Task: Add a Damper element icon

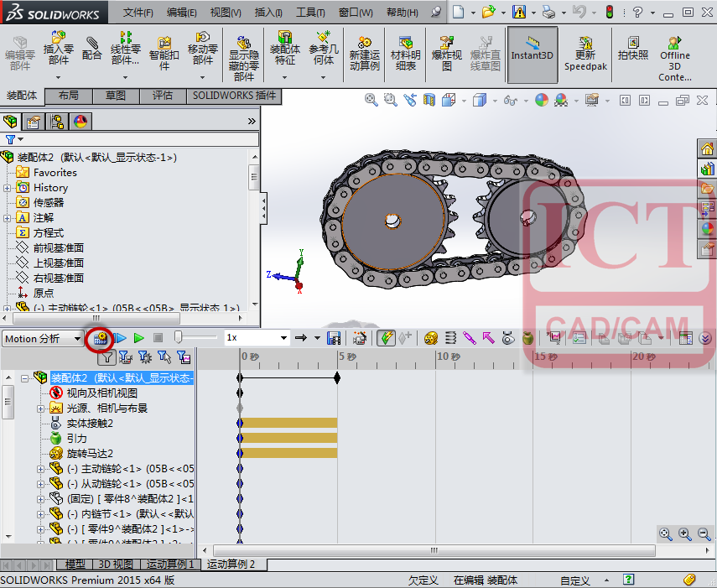Action: click(x=469, y=338)
